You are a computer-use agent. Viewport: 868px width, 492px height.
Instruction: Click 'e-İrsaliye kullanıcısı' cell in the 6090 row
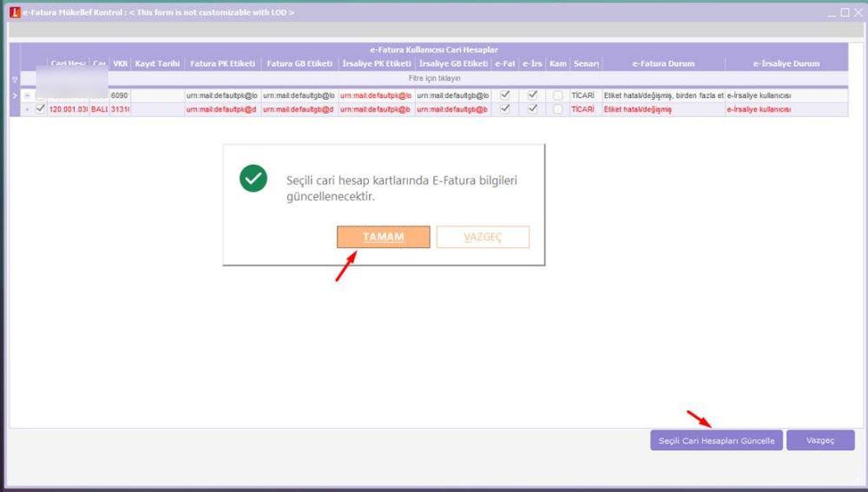pos(786,95)
